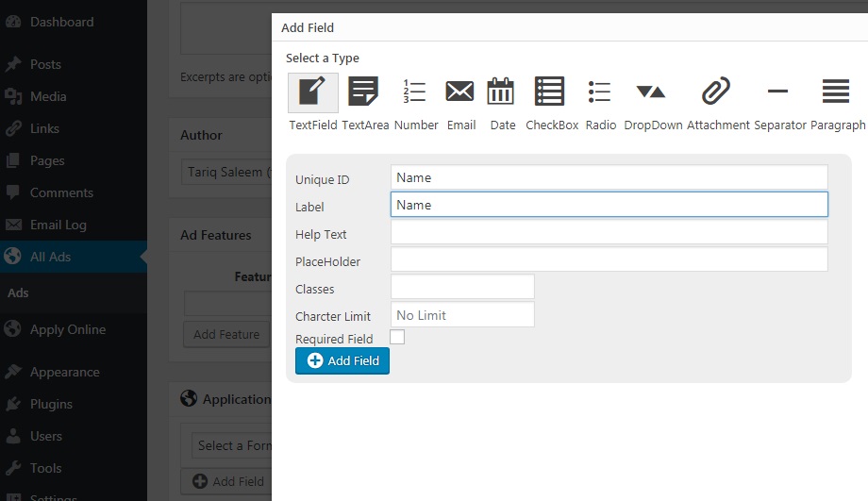Open the Select a Form dropdown
The image size is (868, 501).
coord(231,445)
